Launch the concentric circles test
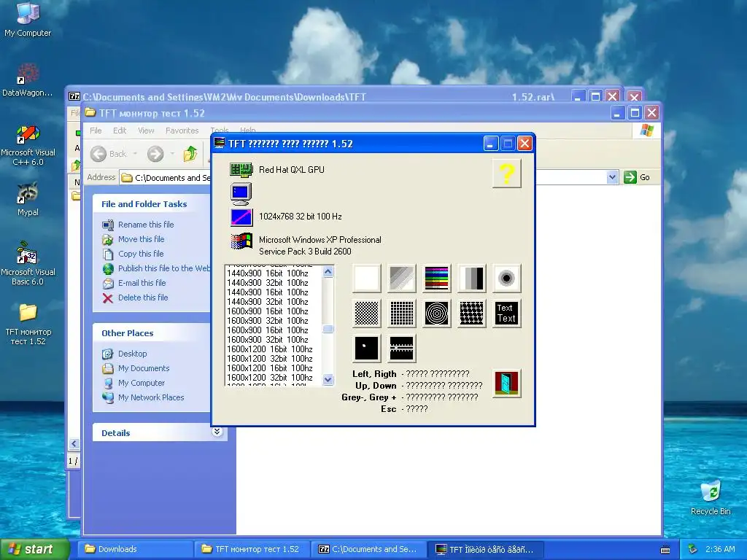 436,314
